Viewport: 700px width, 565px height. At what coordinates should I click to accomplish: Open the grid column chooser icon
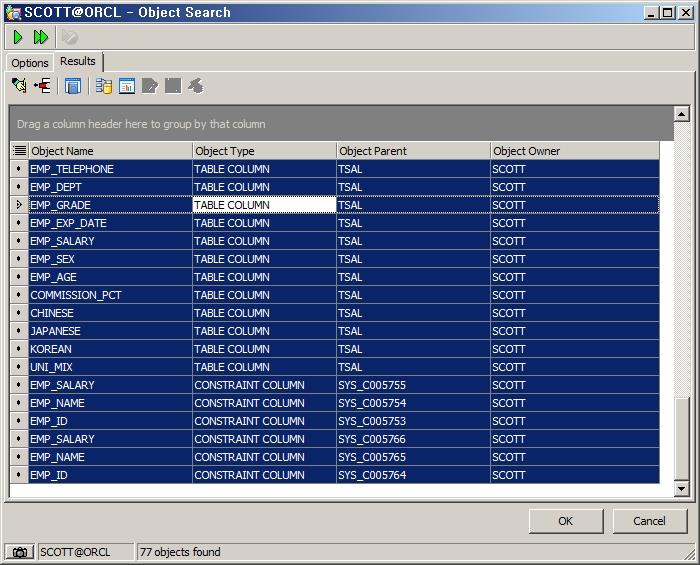point(19,151)
